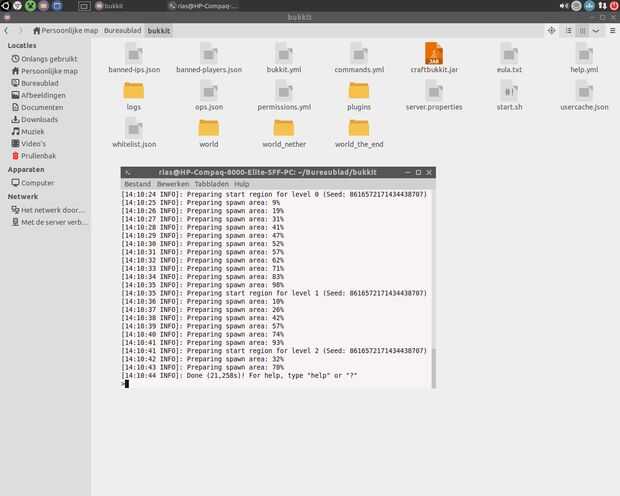Image resolution: width=620 pixels, height=496 pixels.
Task: Open the Bestand menu in terminal
Action: click(x=138, y=184)
